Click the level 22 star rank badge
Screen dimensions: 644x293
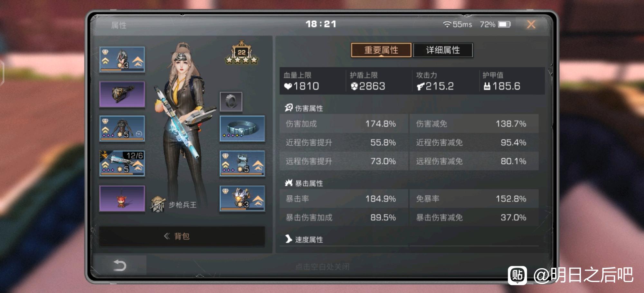coord(242,53)
